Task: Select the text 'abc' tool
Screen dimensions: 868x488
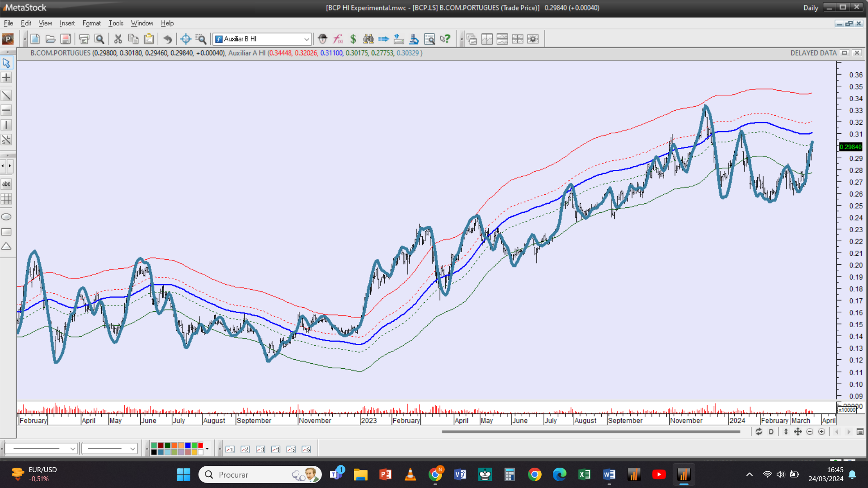Action: [x=6, y=184]
